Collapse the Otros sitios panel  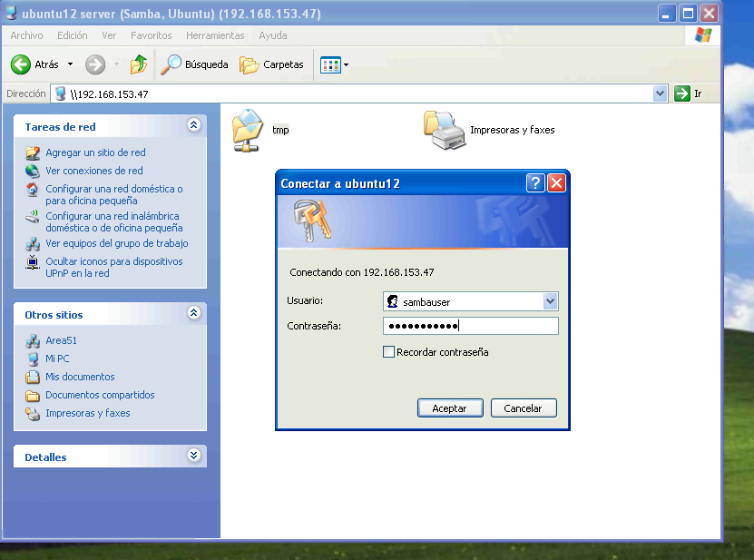pyautogui.click(x=193, y=313)
